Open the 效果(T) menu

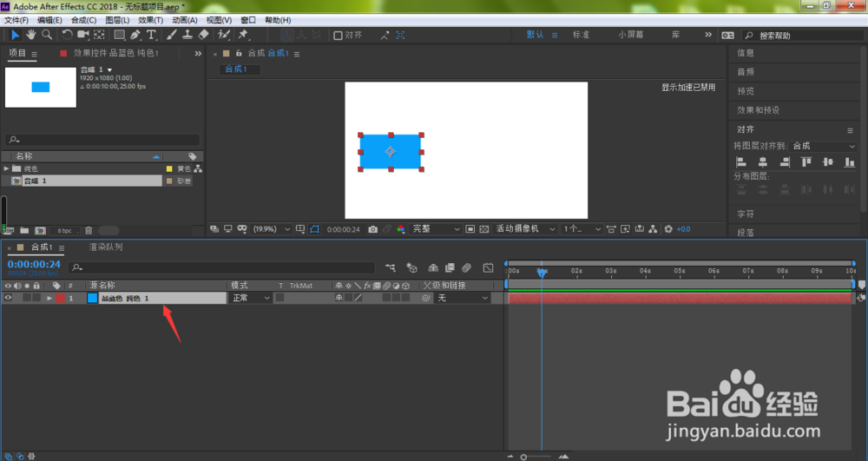pos(150,20)
